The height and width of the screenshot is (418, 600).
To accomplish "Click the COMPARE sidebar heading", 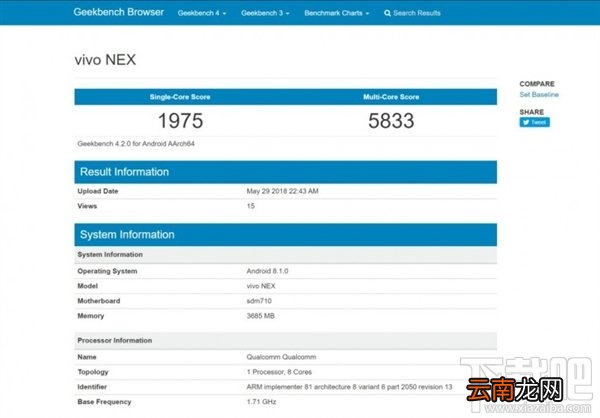I will coord(537,84).
